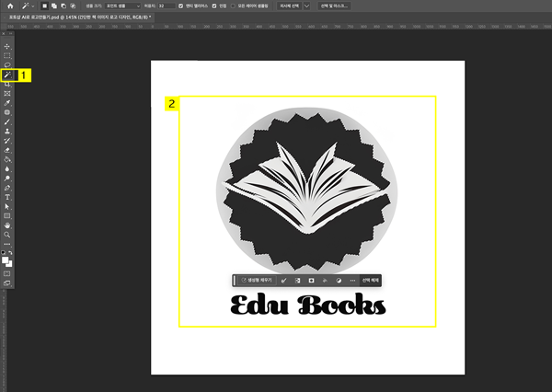Select the Eraser tool

[7, 150]
